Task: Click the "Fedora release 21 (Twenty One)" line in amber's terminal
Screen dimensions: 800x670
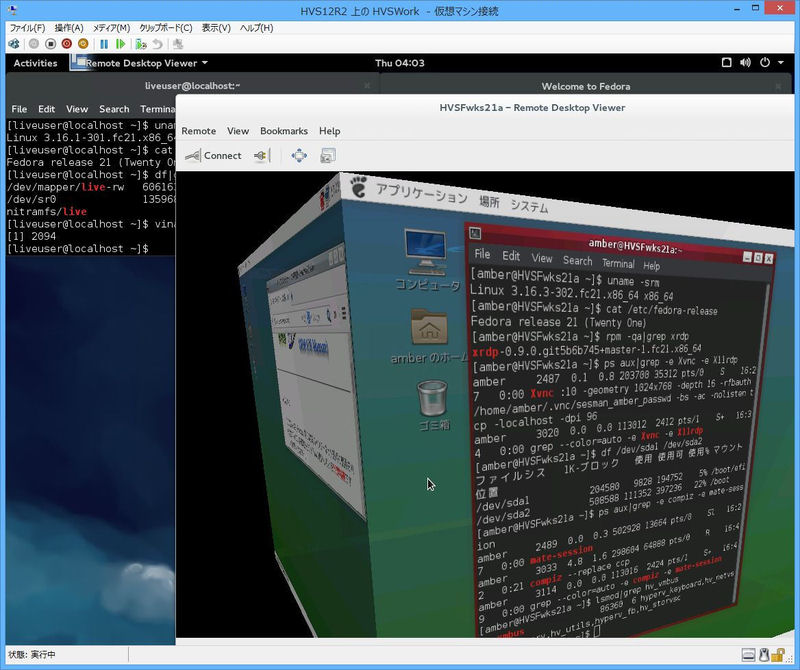Action: tap(558, 322)
